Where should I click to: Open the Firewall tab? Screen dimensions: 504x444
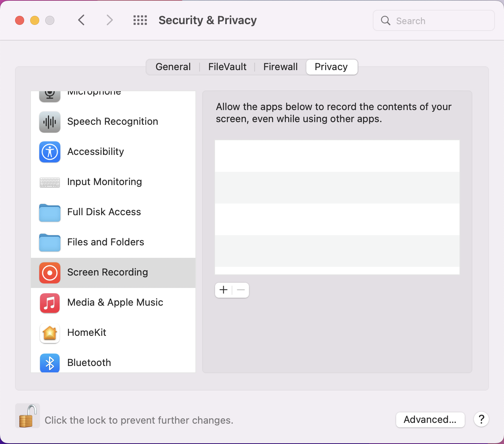click(280, 67)
